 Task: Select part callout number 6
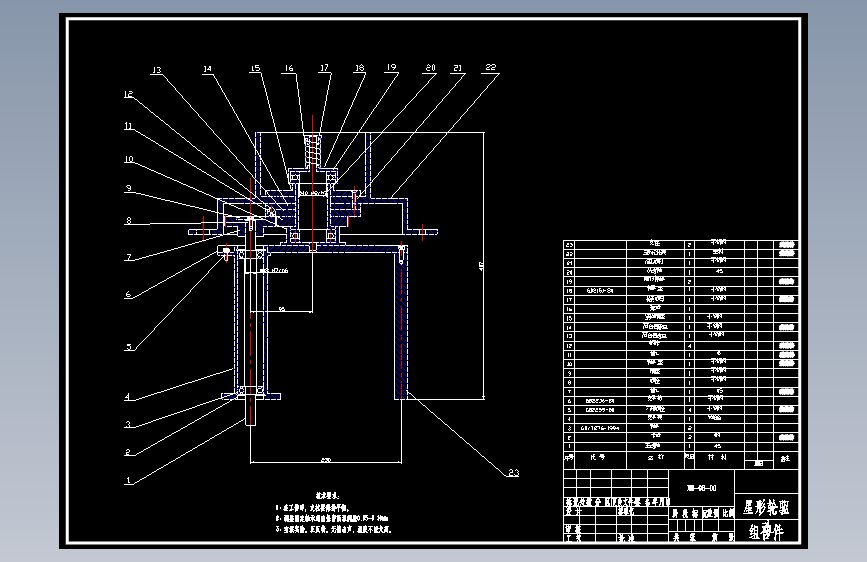tap(128, 294)
